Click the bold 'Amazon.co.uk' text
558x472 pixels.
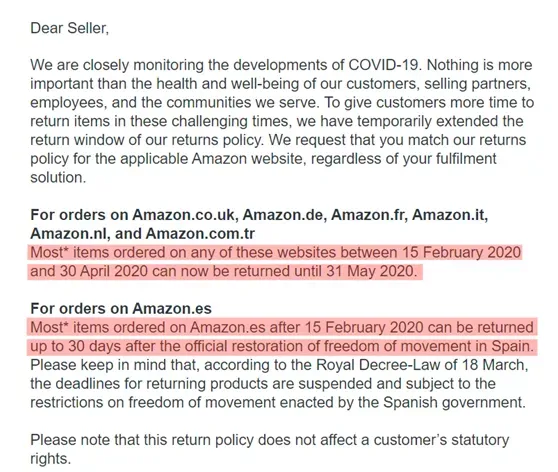click(184, 215)
